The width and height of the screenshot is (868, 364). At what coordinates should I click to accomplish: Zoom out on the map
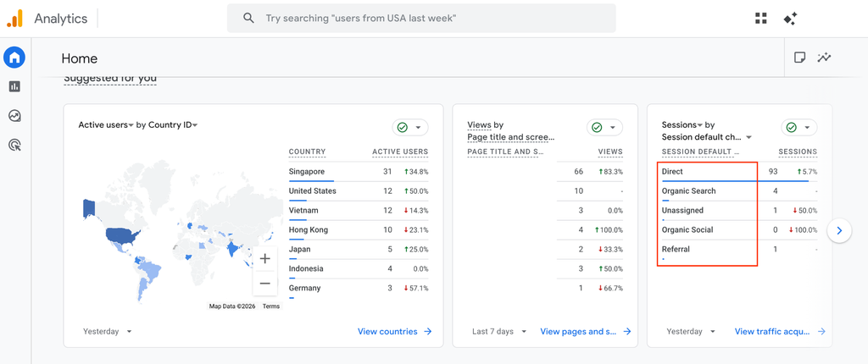pyautogui.click(x=264, y=284)
